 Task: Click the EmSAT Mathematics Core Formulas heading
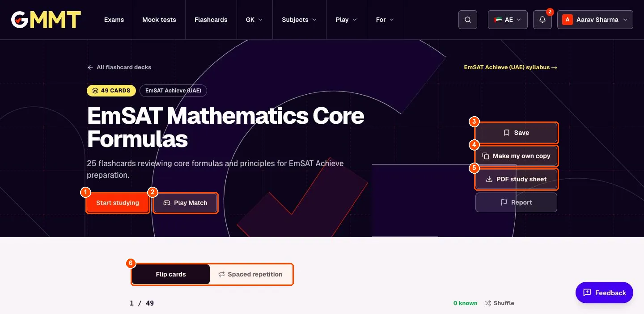[x=226, y=127]
